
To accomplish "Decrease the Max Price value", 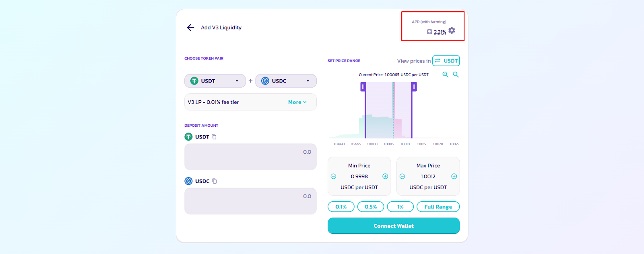I will pyautogui.click(x=402, y=176).
